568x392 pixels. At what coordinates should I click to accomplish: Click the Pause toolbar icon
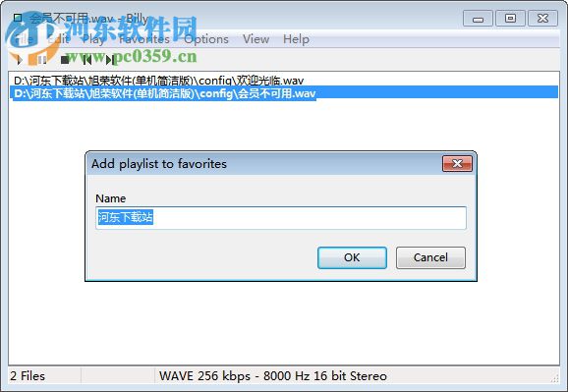pos(42,60)
